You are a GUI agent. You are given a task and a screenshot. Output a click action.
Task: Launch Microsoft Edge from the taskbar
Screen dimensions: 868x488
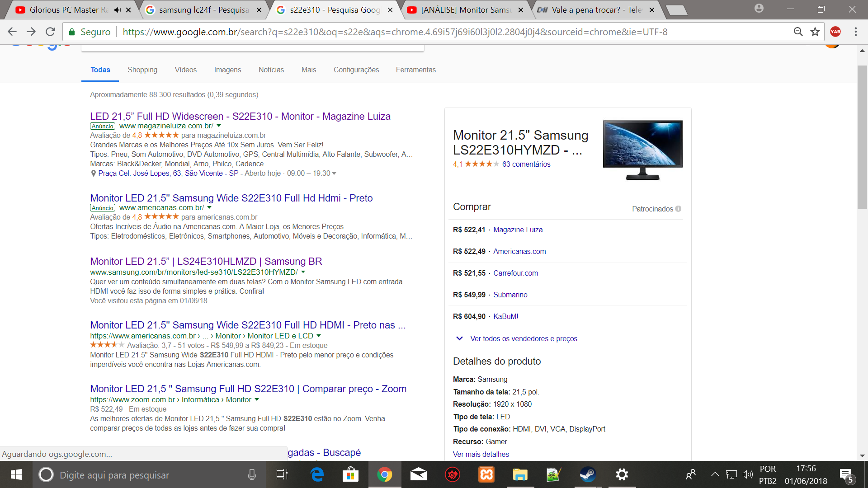point(317,474)
